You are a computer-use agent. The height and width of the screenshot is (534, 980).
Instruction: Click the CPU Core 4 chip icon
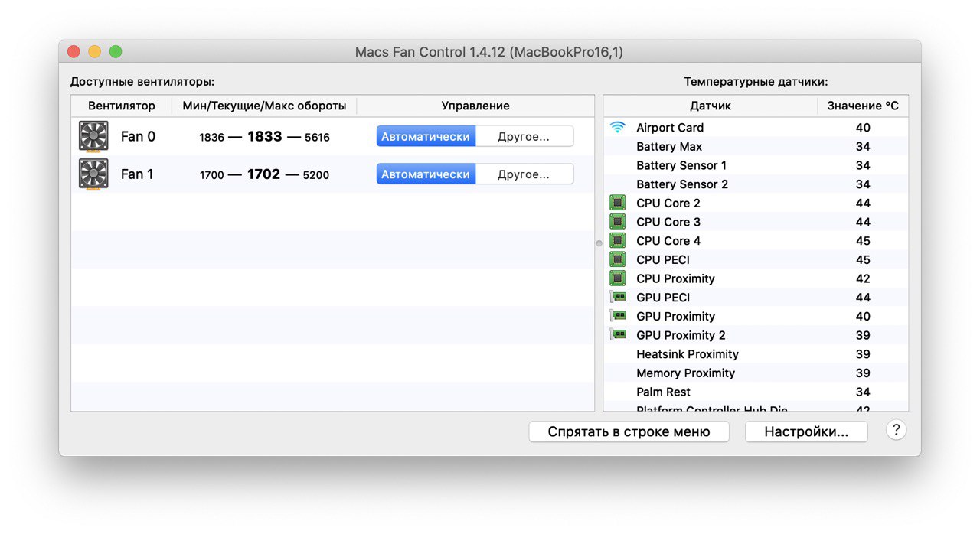pyautogui.click(x=618, y=240)
